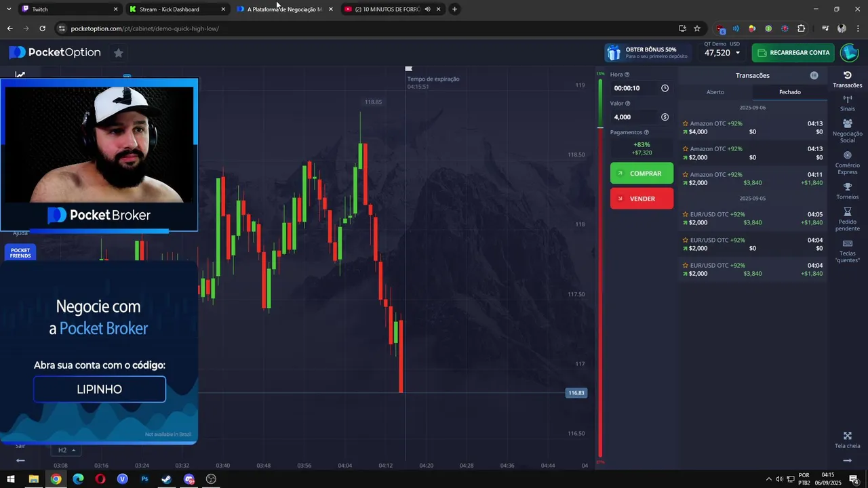
Task: Open the browser extensions puzzle icon
Action: point(801,28)
